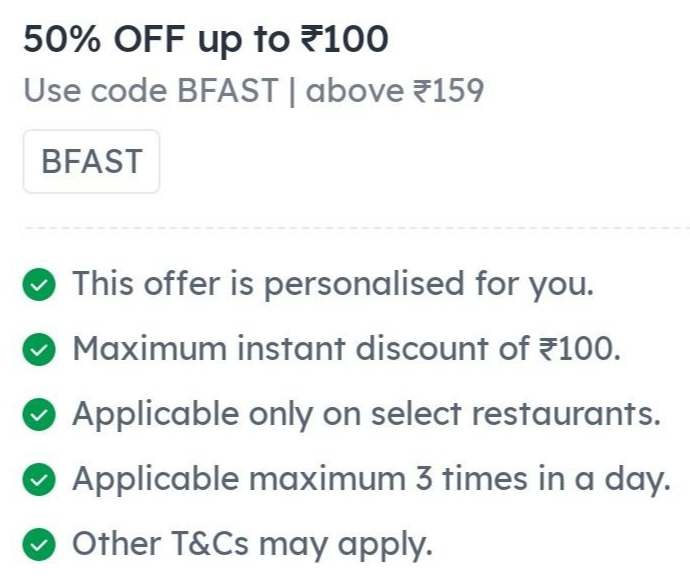The width and height of the screenshot is (690, 584).
Task: Click the 'This offer is personalised for you' text
Action: tap(333, 284)
